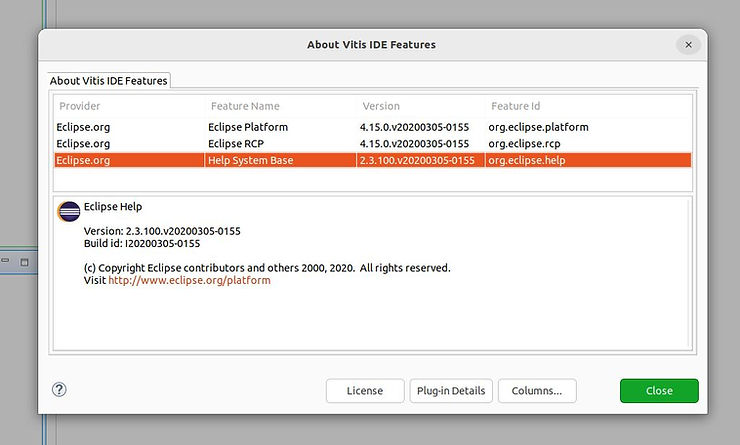Click version cell 2.3.100.v20200305-0155 in the table
Image resolution: width=740 pixels, height=445 pixels.
point(417,160)
